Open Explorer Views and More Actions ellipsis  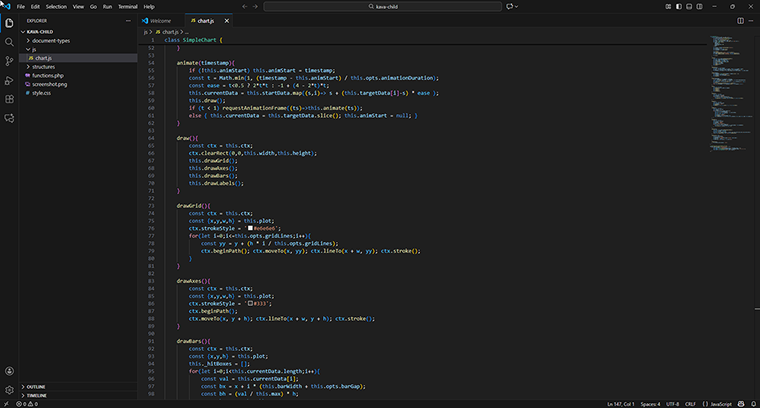pyautogui.click(x=128, y=21)
